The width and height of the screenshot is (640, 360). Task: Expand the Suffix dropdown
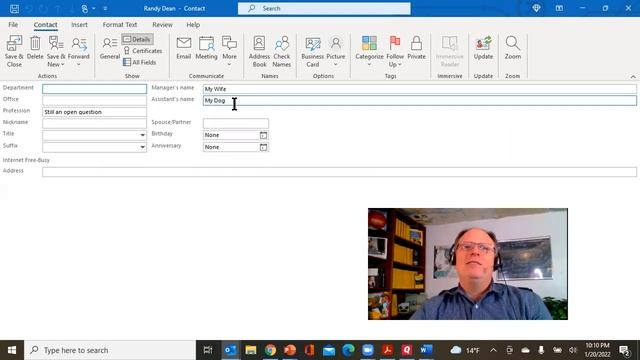pyautogui.click(x=142, y=147)
